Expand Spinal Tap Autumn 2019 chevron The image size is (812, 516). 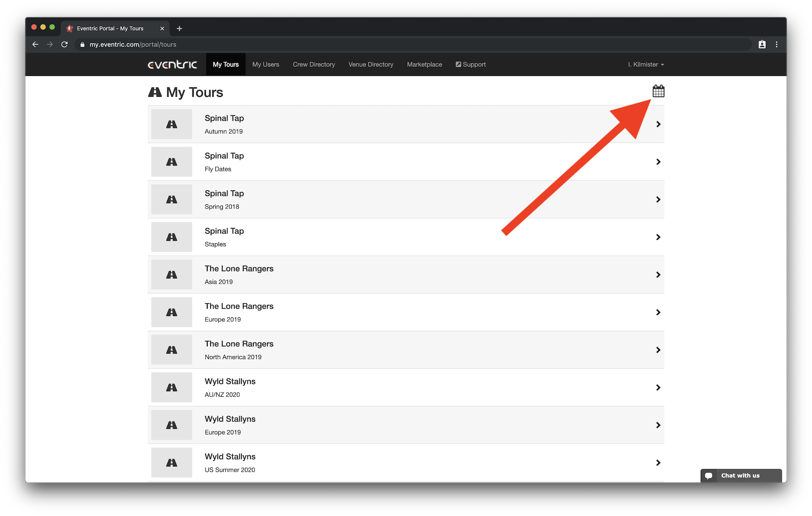click(x=658, y=124)
